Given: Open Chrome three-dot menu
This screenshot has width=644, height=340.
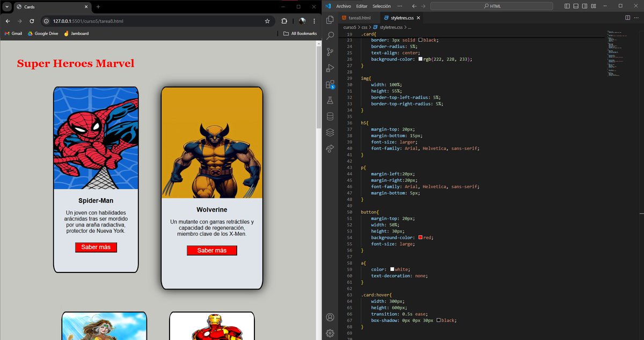Looking at the screenshot, I should pos(314,21).
